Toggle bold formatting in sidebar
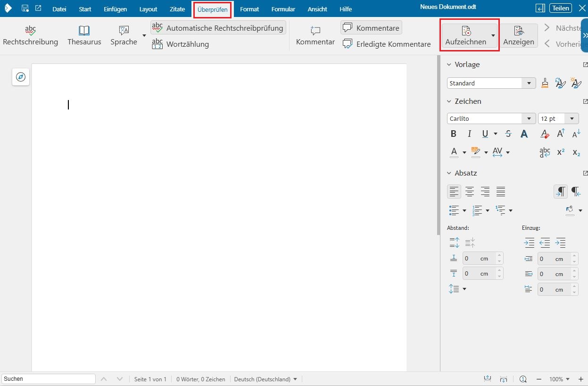 [x=454, y=134]
